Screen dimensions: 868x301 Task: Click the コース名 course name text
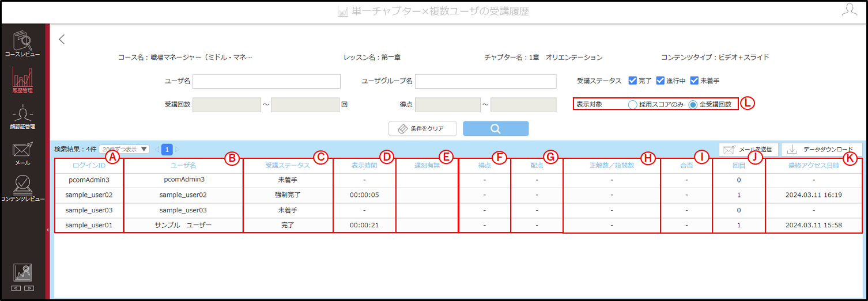(185, 58)
